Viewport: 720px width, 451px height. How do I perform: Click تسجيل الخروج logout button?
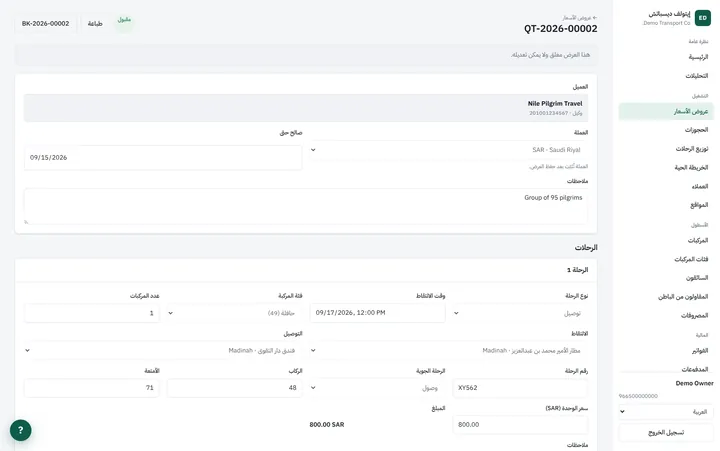pyautogui.click(x=666, y=433)
